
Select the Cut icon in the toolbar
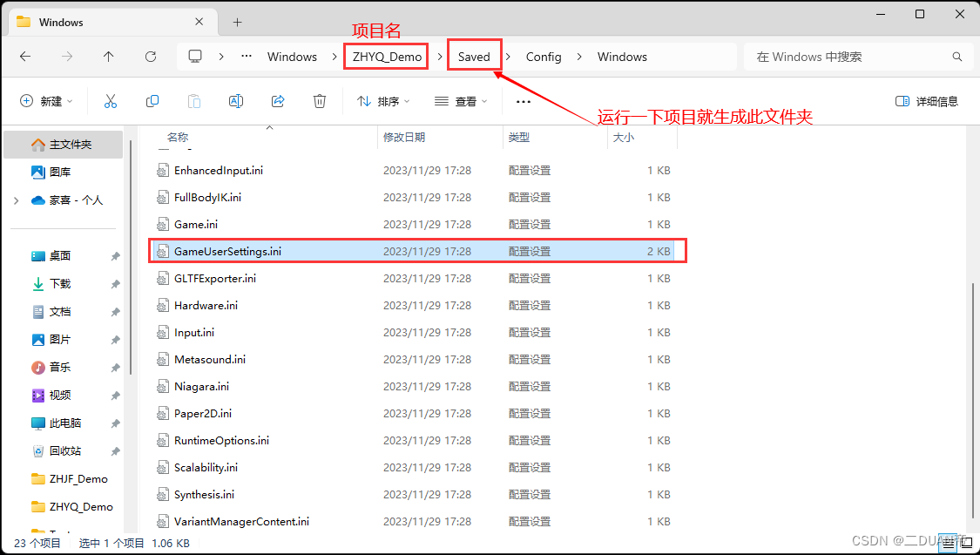point(111,100)
